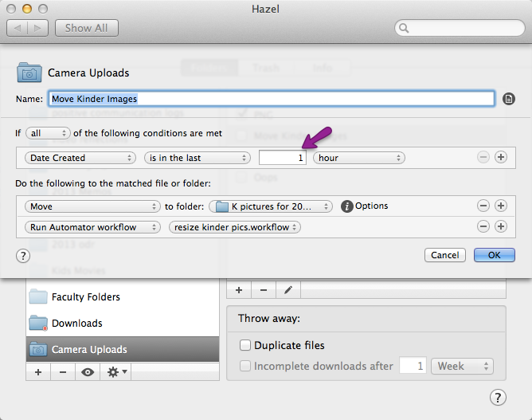The height and width of the screenshot is (420, 532).
Task: Open the Move action type dropdown
Action: 92,206
